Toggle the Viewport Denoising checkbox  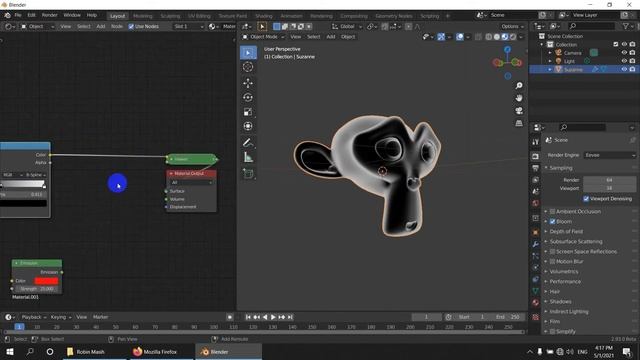(586, 199)
